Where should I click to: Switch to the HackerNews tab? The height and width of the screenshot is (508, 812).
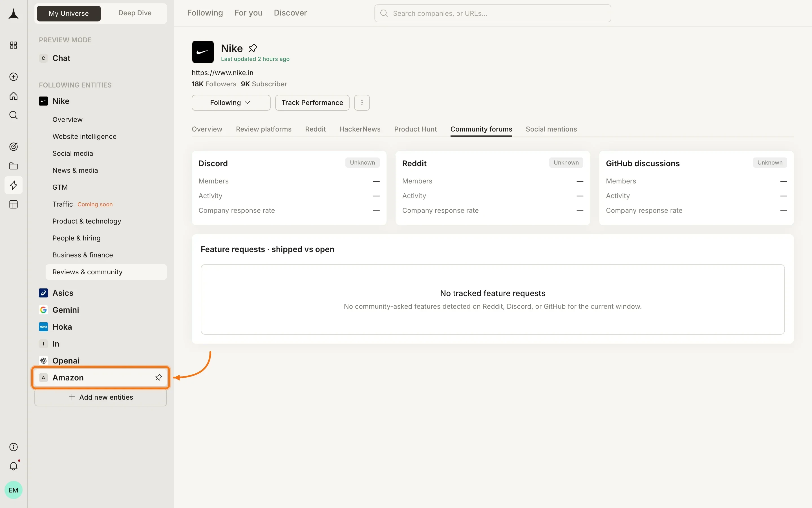(360, 129)
